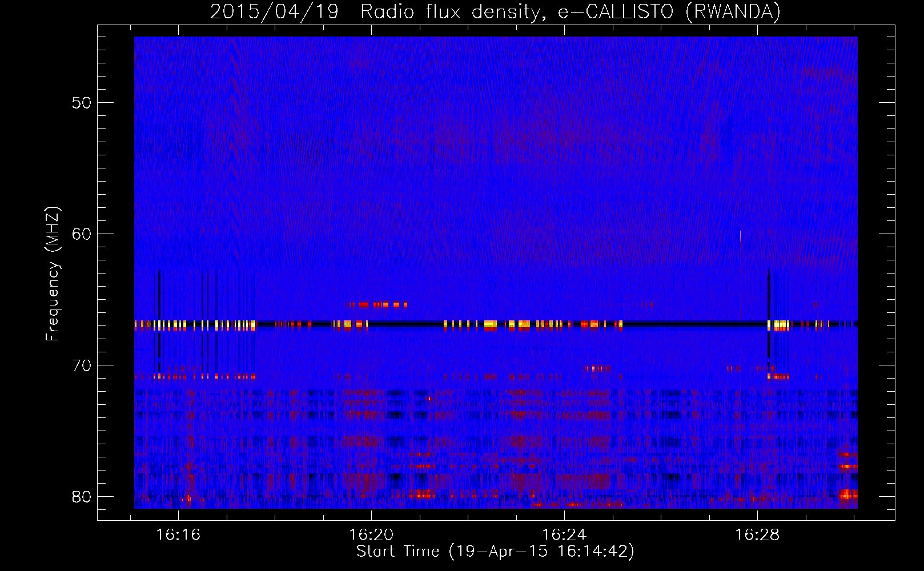Click the 'Frequency (MHZ)' axis label

pos(52,274)
